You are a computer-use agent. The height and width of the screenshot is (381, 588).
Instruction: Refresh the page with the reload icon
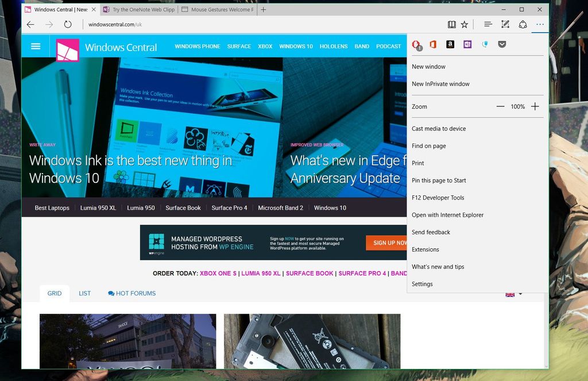(68, 24)
